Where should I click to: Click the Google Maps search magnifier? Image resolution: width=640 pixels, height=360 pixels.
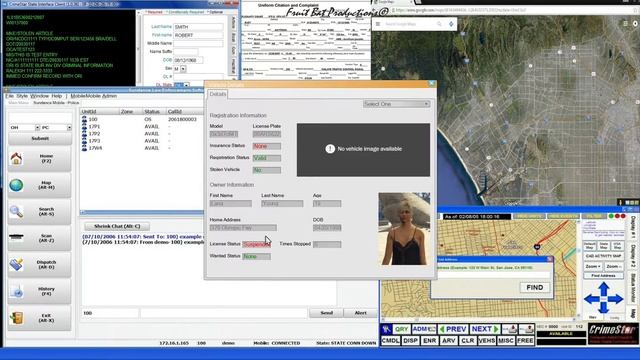click(x=439, y=24)
